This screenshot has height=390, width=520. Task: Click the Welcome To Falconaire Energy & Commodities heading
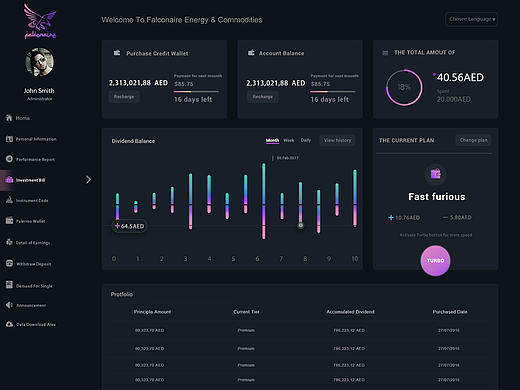coord(182,20)
